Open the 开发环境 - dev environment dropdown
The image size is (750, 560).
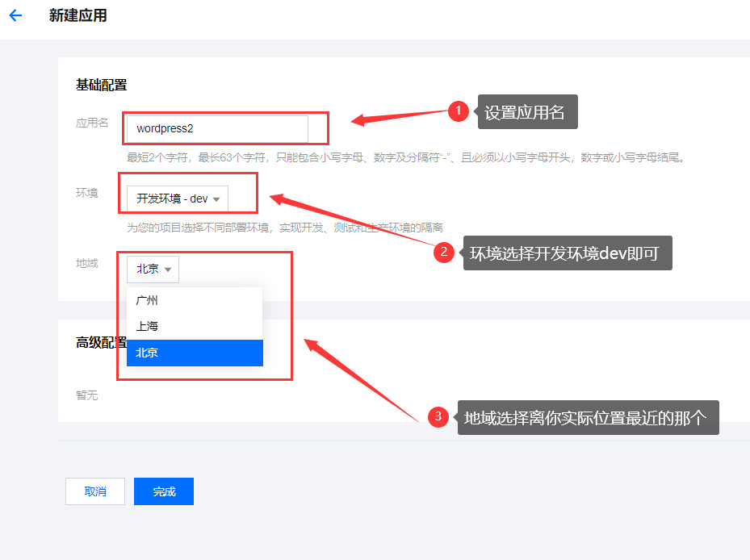[x=178, y=199]
